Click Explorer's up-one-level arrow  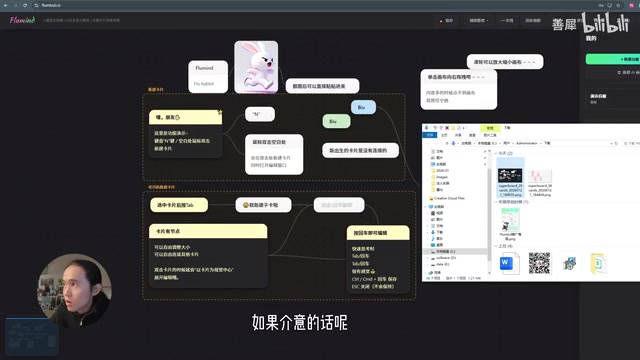pyautogui.click(x=447, y=143)
